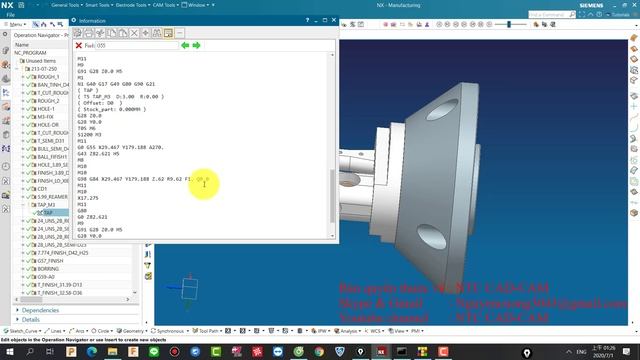Click the green Find Previous arrow
Screen dimensions: 640x360
185,45
